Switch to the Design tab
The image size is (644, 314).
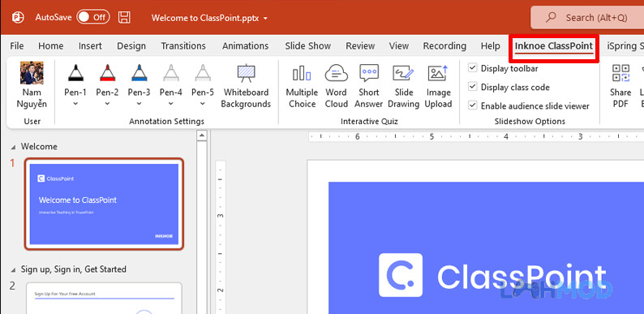[131, 46]
